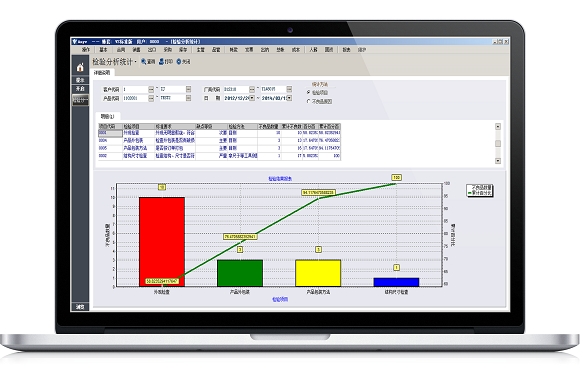Select the 不良品原因 statistics radio option
Image resolution: width=580 pixels, height=366 pixels.
308,101
